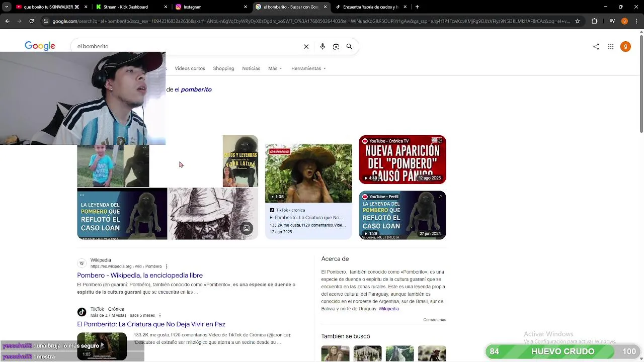
Task: Click the search box containing 'el bomberito'
Action: [x=186, y=46]
